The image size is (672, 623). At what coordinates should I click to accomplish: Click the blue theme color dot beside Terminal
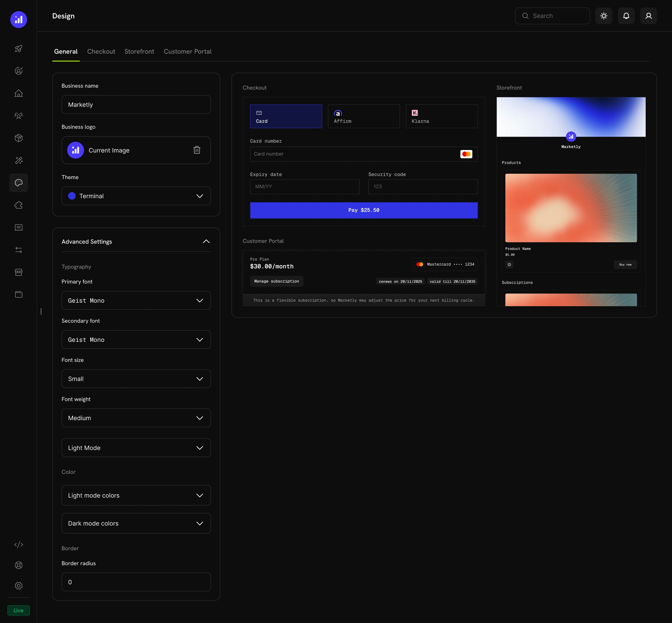coord(72,196)
